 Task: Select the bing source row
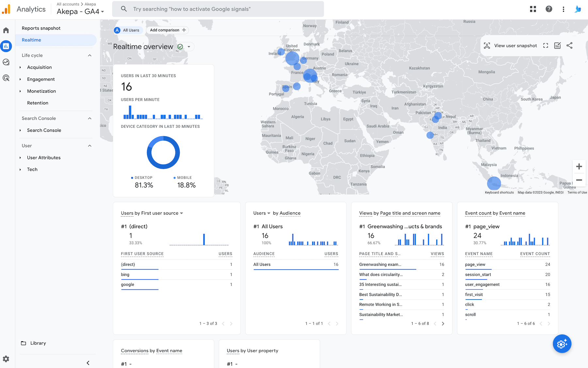click(176, 275)
